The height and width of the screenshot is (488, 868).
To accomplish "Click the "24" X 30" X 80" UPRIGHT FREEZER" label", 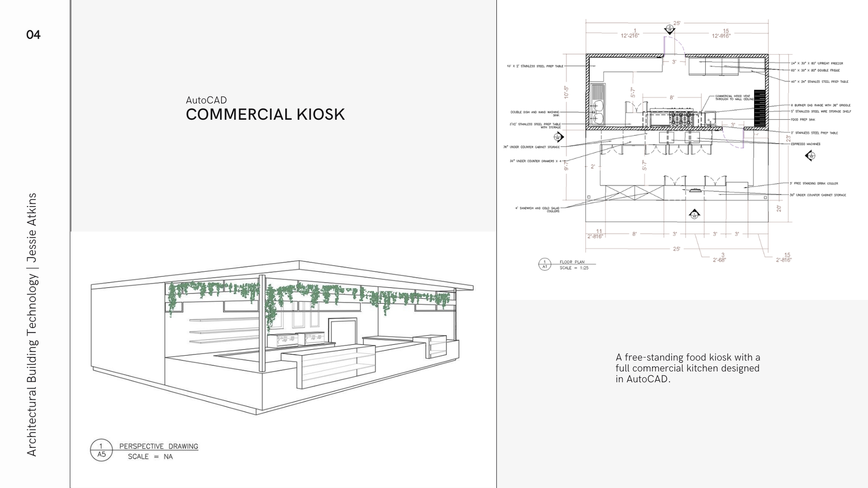I will pos(817,63).
